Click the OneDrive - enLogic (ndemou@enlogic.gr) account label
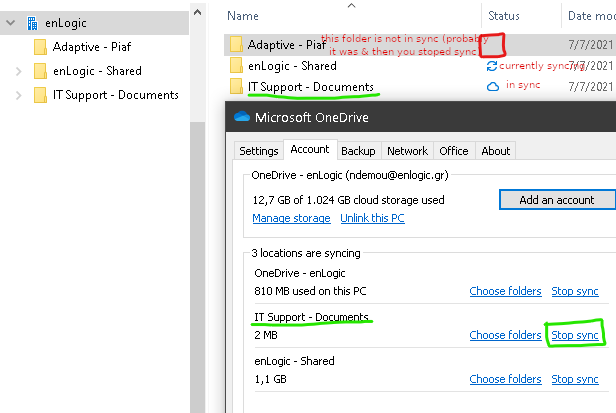The height and width of the screenshot is (413, 616). pos(350,175)
